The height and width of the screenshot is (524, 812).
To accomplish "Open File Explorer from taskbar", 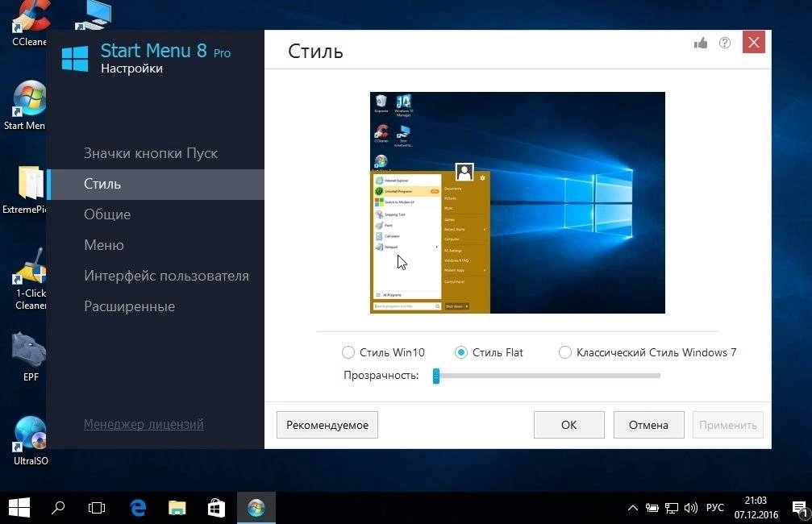I will click(177, 508).
